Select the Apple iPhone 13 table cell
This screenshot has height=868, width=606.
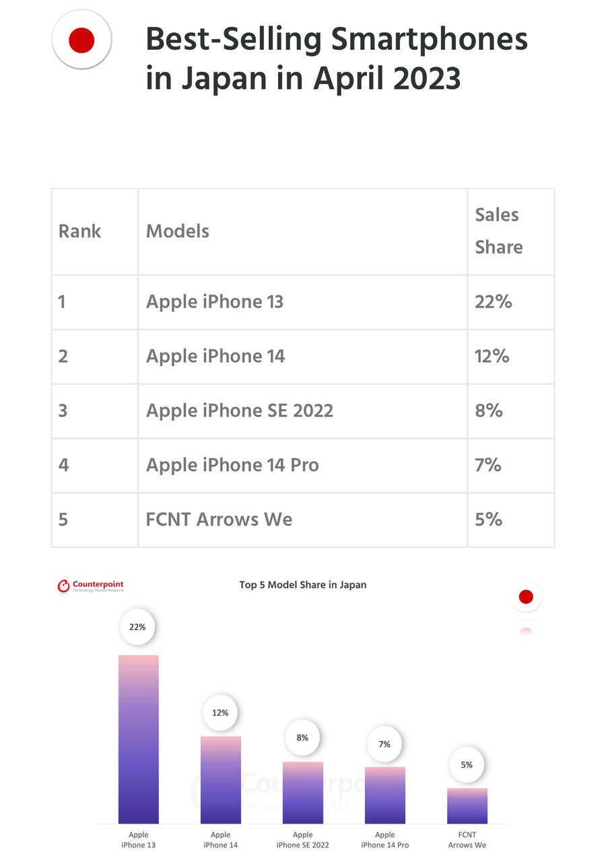click(215, 301)
